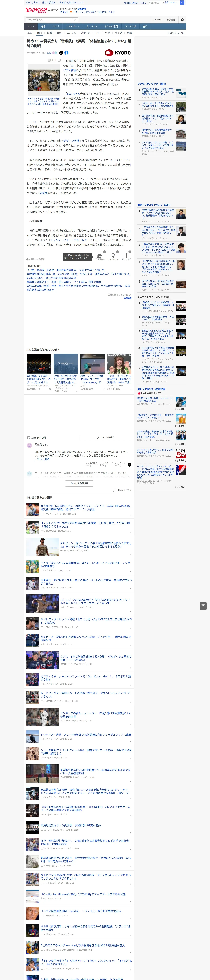This screenshot has height=980, width=210.
Task: Open the 速報 tab
Action: [43, 27]
